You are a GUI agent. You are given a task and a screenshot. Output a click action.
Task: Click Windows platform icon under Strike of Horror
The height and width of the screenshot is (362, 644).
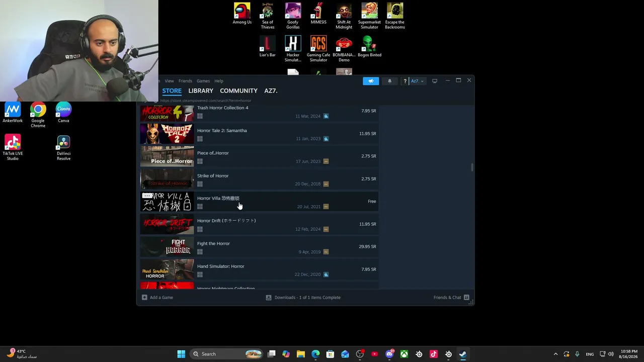click(x=200, y=184)
